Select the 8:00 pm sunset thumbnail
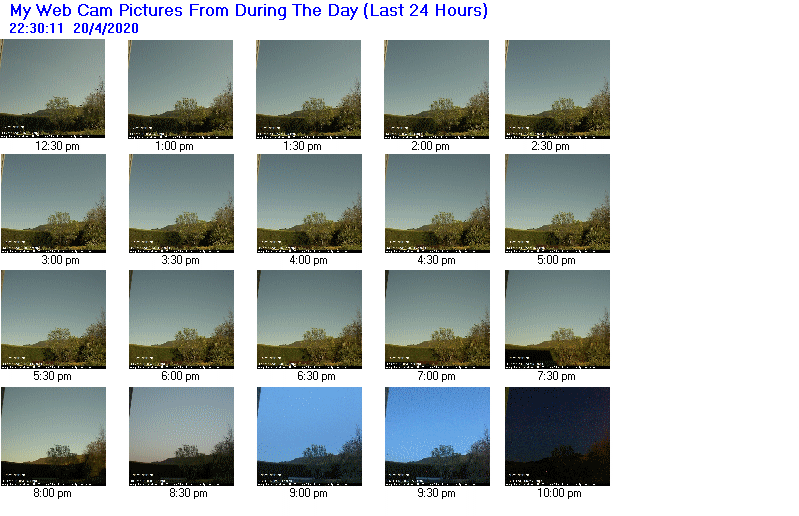The width and height of the screenshot is (799, 516). [52, 436]
